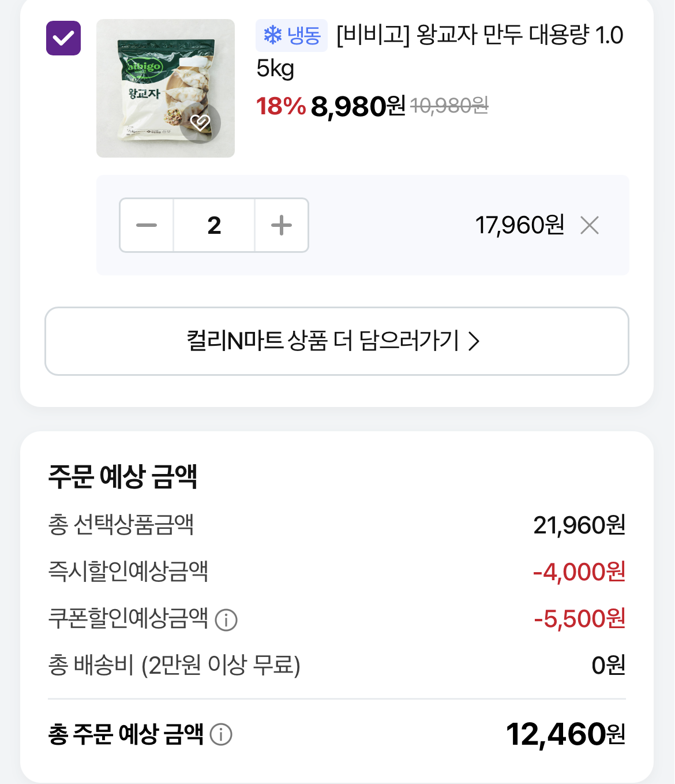Click the red 18% discount label
675x784 pixels.
coord(280,106)
